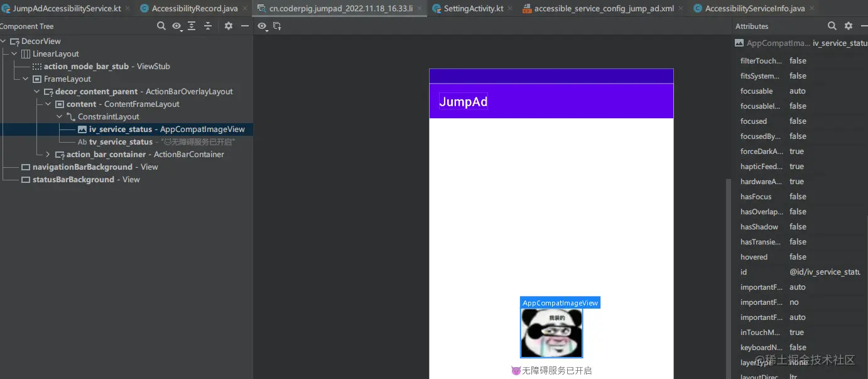Click the load overlay icon in viewer toolbar

(277, 26)
